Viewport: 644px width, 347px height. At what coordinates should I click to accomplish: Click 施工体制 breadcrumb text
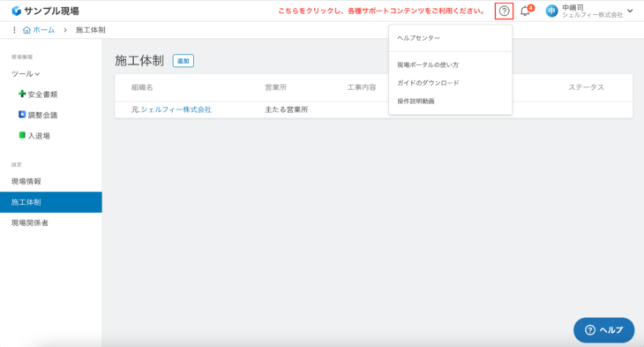point(90,30)
